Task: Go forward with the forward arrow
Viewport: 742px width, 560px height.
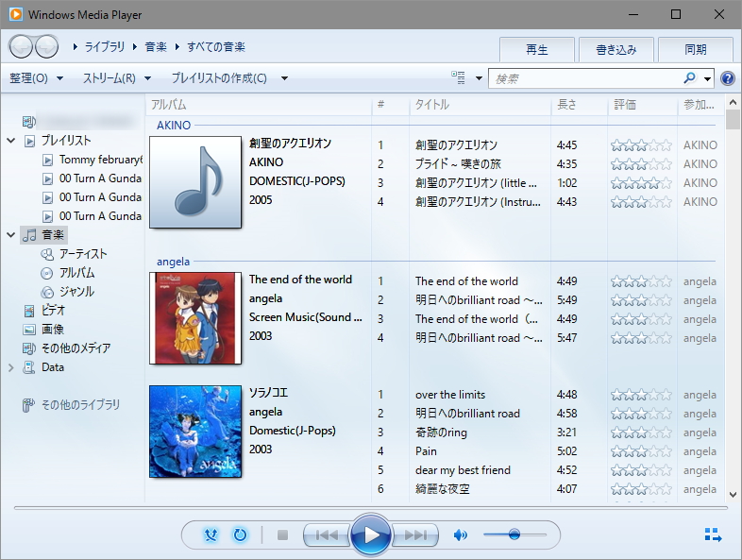Action: [46, 47]
